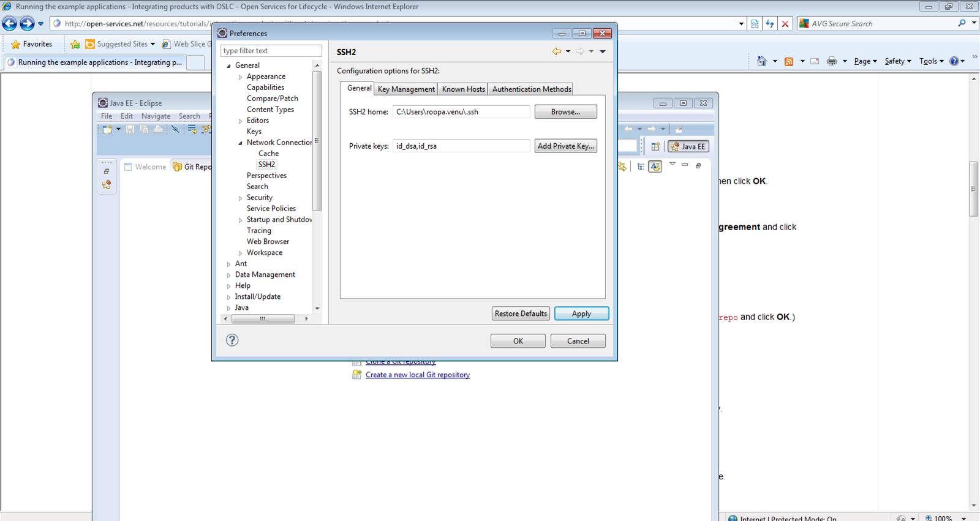The width and height of the screenshot is (980, 521).
Task: Open the New dropdown arrow in Eclipse toolbar
Action: (x=118, y=129)
